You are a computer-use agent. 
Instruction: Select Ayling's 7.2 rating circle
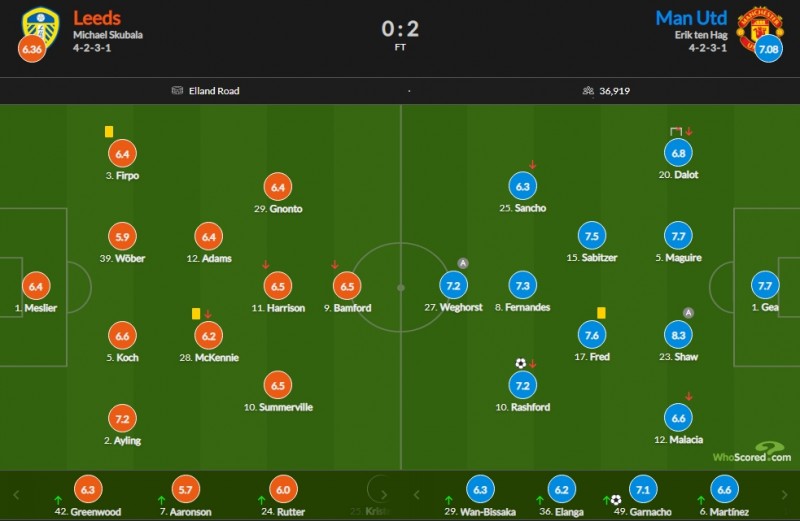122,419
